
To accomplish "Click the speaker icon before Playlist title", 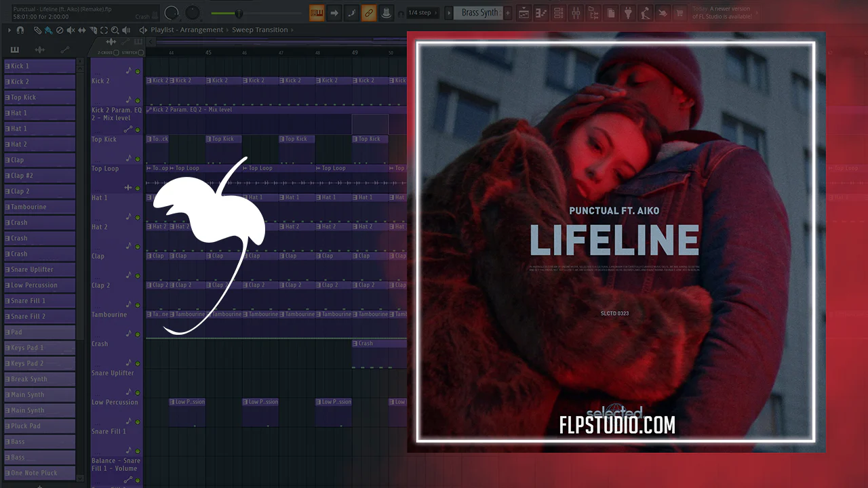I will coord(143,30).
